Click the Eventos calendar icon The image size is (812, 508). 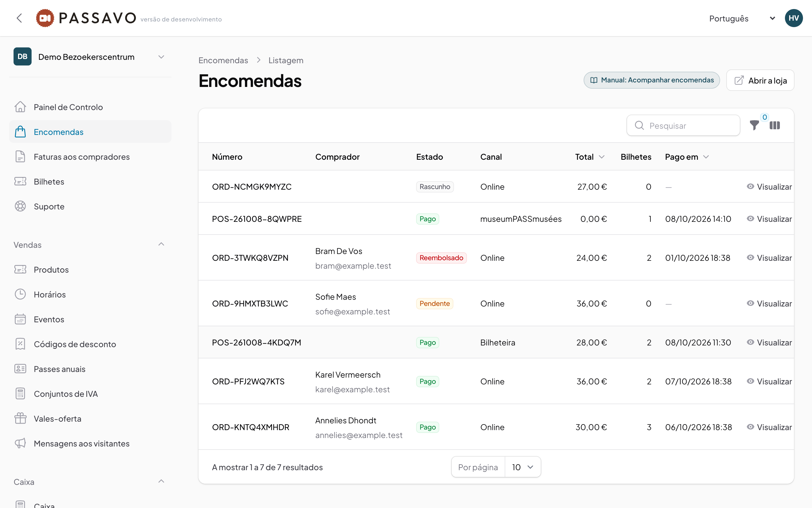pos(20,319)
